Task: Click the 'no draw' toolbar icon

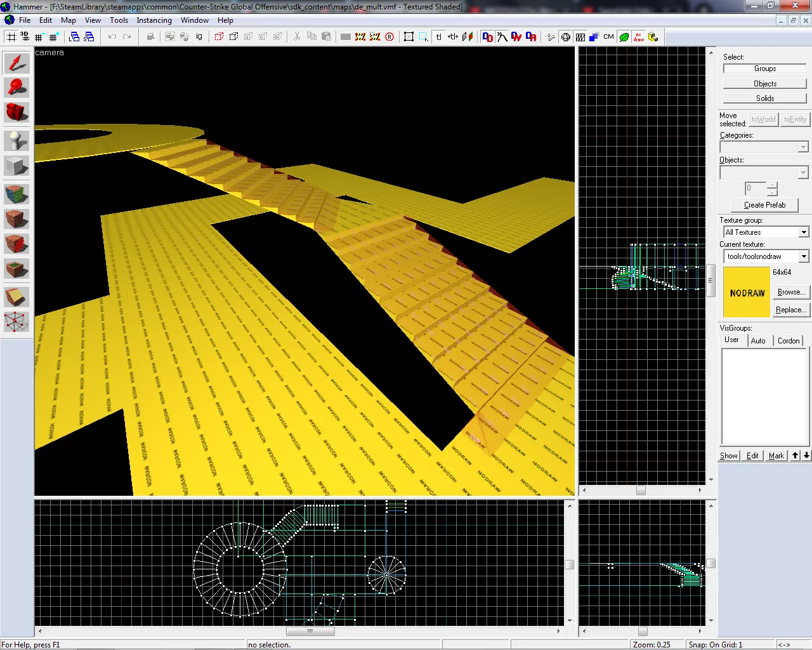Action: [638, 37]
